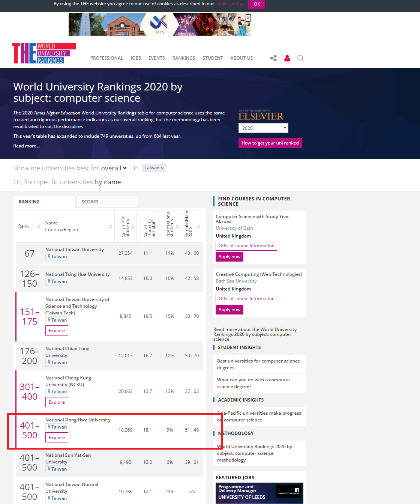
Task: Open National Tsing Hua University link
Action: point(78,274)
